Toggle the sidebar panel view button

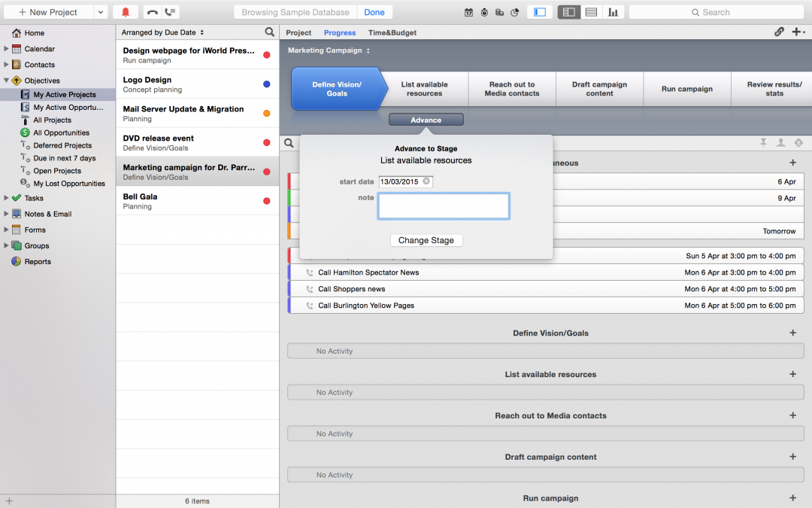coord(540,12)
